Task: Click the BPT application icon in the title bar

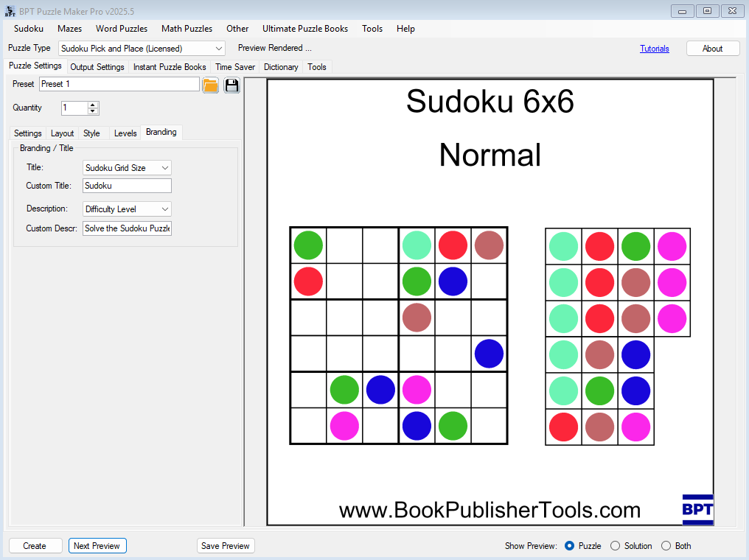Action: 10,10
